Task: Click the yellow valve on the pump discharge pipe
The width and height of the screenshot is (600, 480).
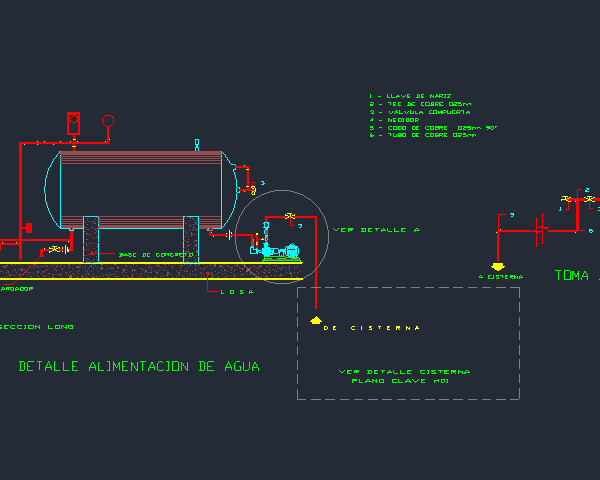Action: point(290,216)
